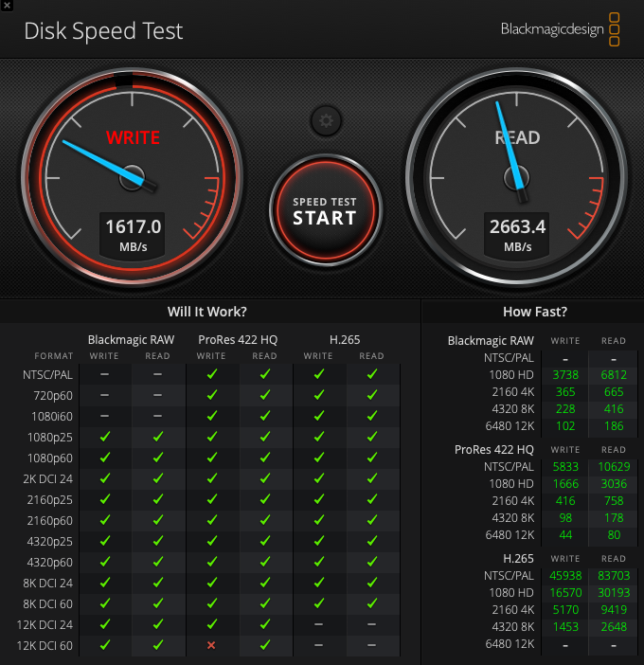
Task: Click the Will It Work? header
Action: (x=206, y=312)
